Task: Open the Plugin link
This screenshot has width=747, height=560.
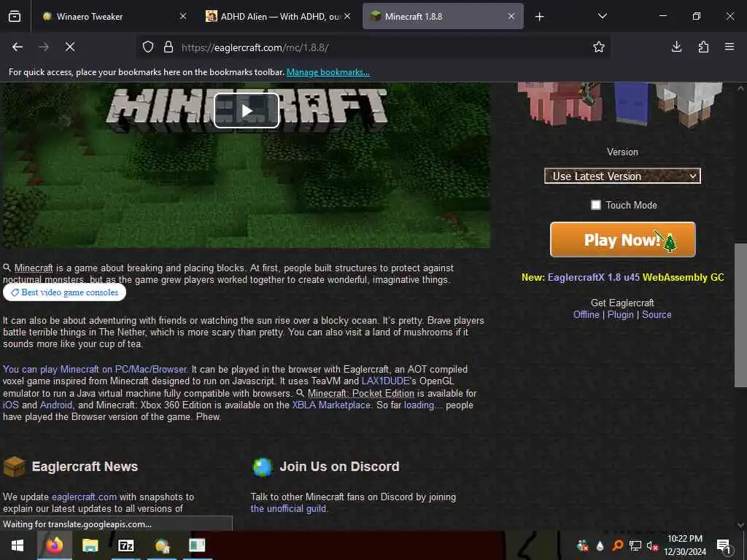Action: (620, 315)
